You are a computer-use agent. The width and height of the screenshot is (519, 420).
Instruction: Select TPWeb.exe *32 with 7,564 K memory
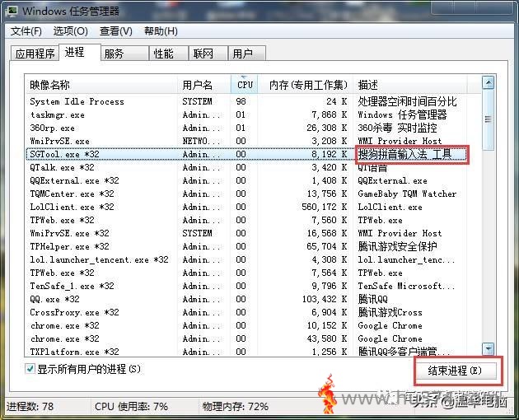tap(246, 273)
